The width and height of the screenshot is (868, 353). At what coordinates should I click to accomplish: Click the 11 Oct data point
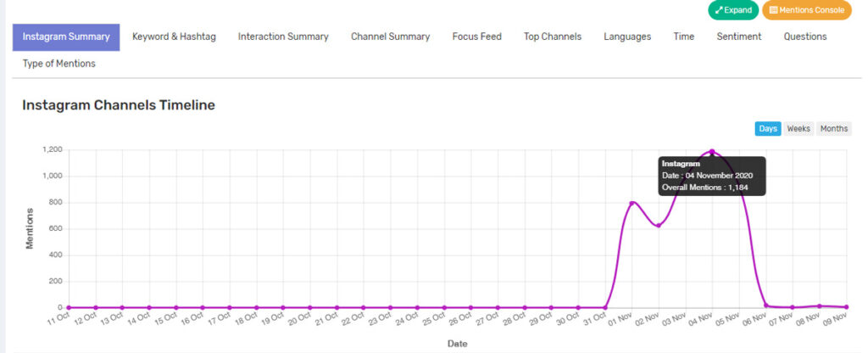pos(69,307)
